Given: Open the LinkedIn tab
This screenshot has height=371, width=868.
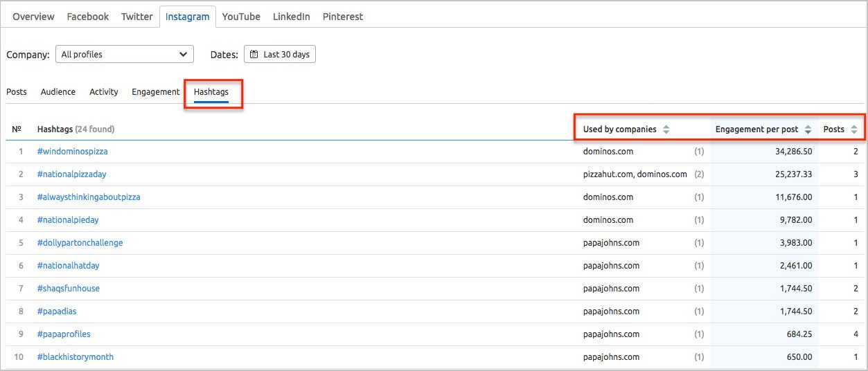Looking at the screenshot, I should pos(291,17).
